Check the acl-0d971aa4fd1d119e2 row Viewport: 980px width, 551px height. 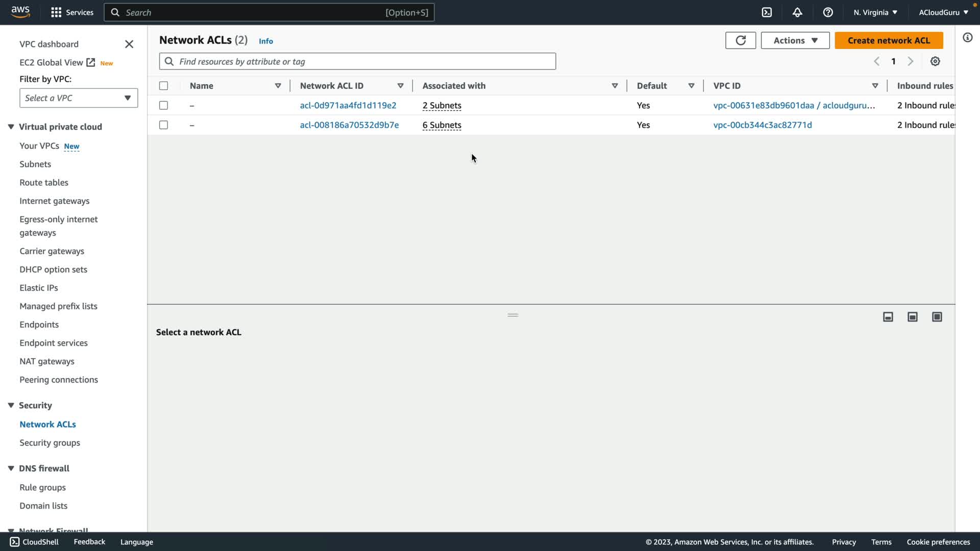(163, 105)
